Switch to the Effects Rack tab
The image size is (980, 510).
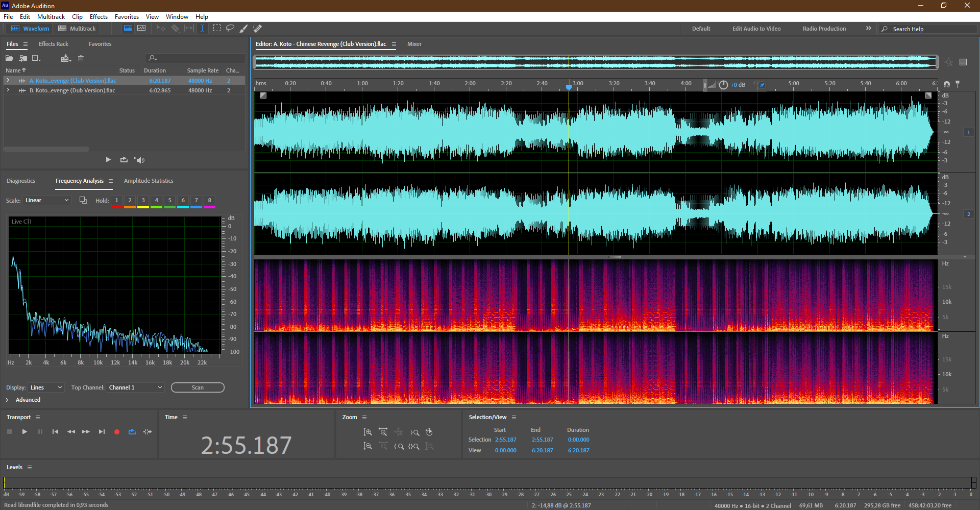tap(54, 44)
